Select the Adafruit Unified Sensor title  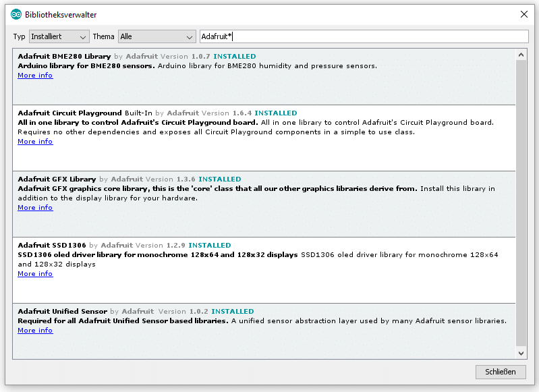pyautogui.click(x=63, y=311)
